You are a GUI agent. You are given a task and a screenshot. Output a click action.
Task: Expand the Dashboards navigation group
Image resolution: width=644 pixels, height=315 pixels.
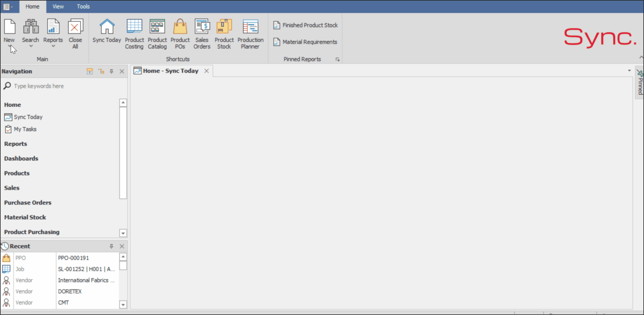[21, 159]
